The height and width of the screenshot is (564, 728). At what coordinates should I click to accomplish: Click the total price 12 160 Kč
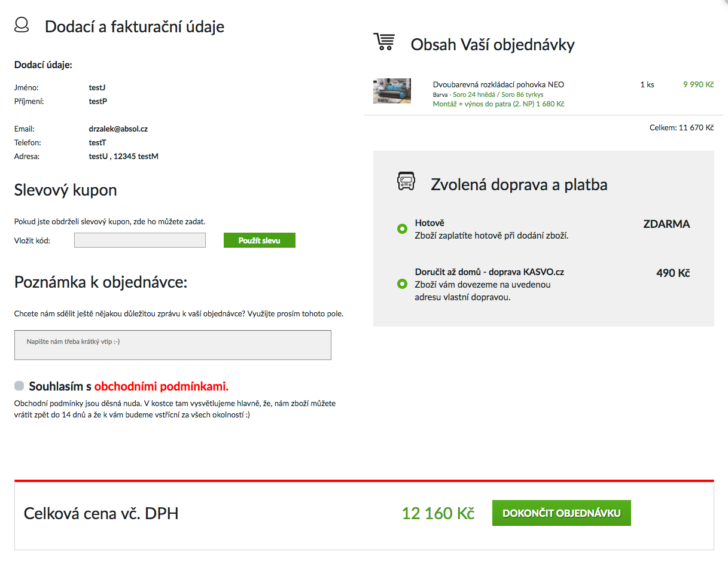(x=438, y=513)
